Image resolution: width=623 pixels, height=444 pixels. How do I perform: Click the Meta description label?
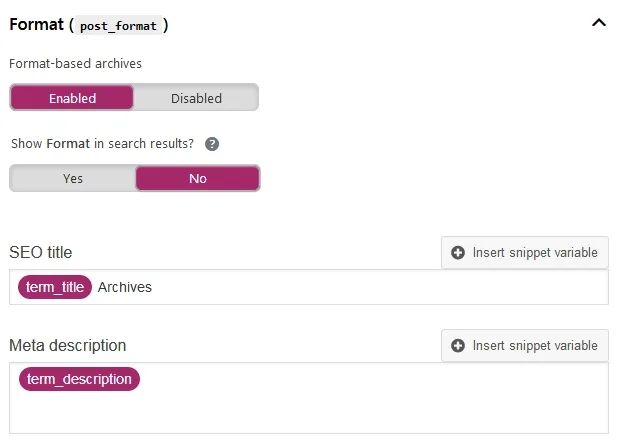(68, 345)
